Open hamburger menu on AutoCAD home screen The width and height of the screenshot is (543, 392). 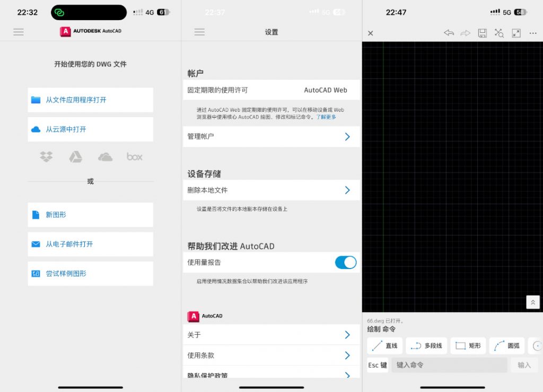click(x=19, y=32)
